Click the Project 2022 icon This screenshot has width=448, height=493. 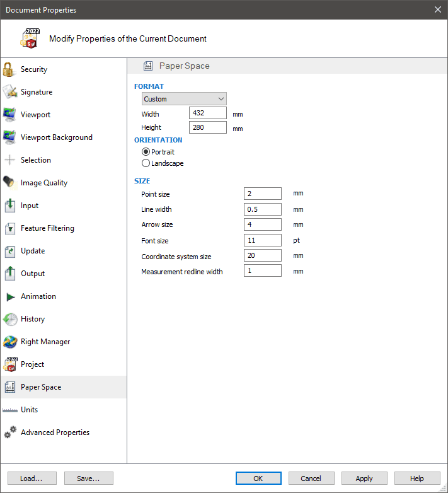(10, 364)
